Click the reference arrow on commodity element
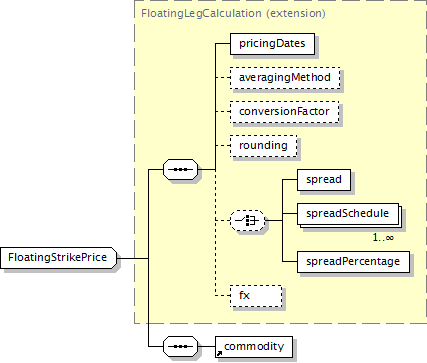The image size is (427, 363). click(219, 354)
